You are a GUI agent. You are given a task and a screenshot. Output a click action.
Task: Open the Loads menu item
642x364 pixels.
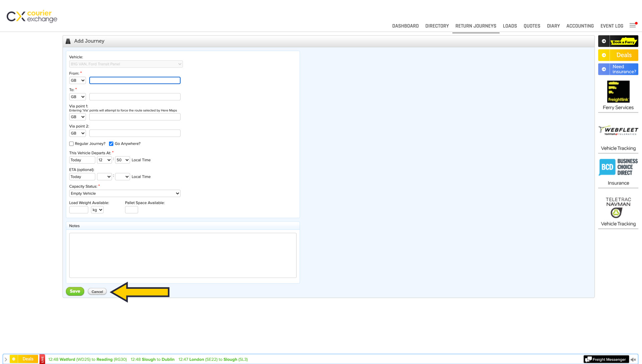pos(510,26)
